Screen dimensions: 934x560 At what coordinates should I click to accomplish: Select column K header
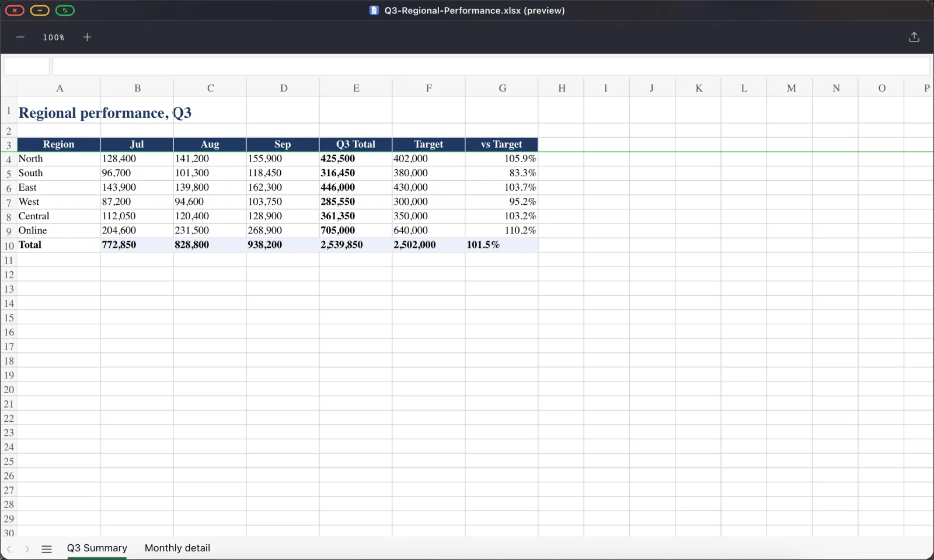click(x=699, y=88)
